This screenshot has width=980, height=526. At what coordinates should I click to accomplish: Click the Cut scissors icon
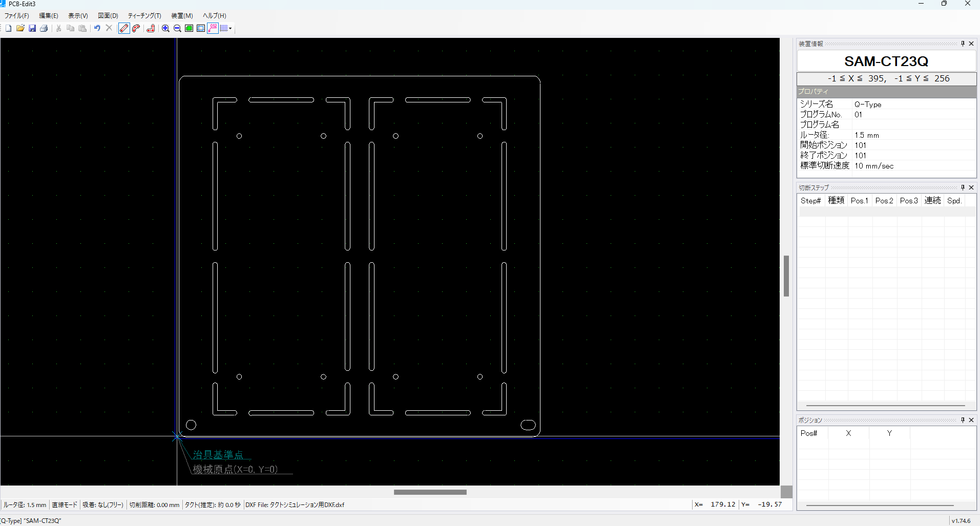click(x=58, y=28)
